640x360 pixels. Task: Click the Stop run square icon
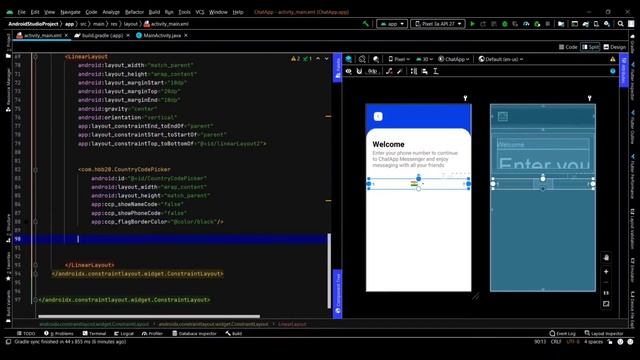(548, 24)
